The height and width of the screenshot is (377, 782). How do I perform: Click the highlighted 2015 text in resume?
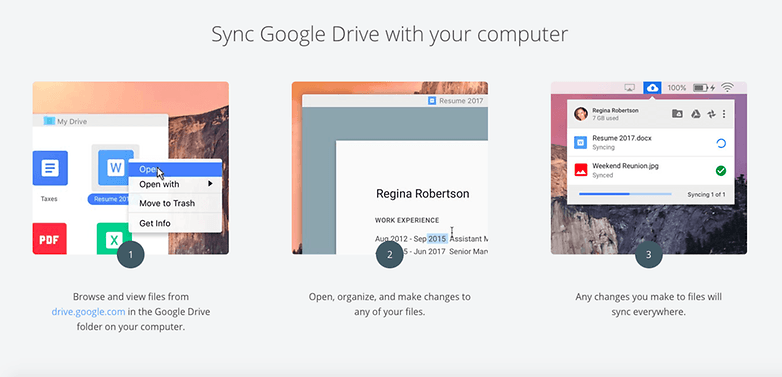tap(437, 238)
